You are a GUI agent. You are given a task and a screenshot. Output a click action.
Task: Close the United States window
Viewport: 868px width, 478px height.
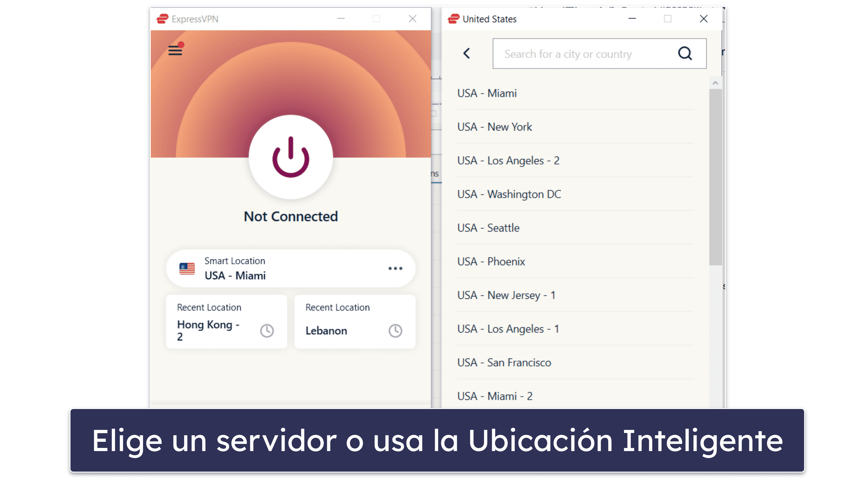pos(704,19)
